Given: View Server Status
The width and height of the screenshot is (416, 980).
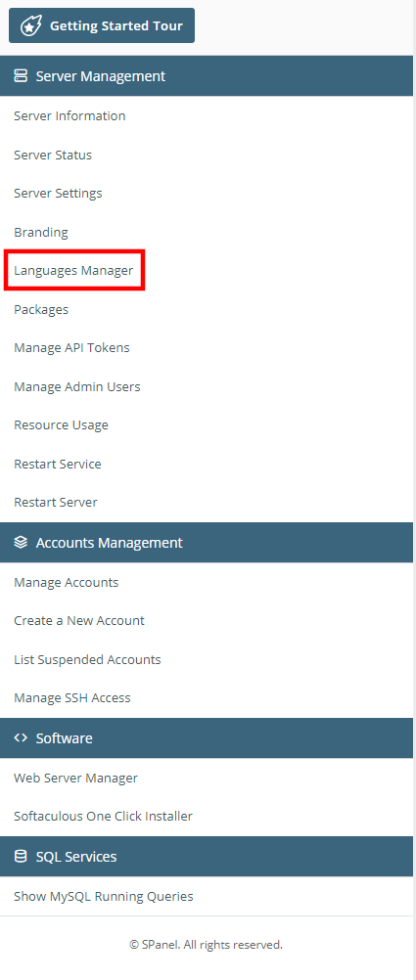Looking at the screenshot, I should click(53, 155).
